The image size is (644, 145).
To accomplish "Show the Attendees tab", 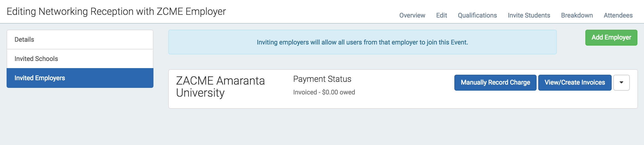I will coord(618,15).
